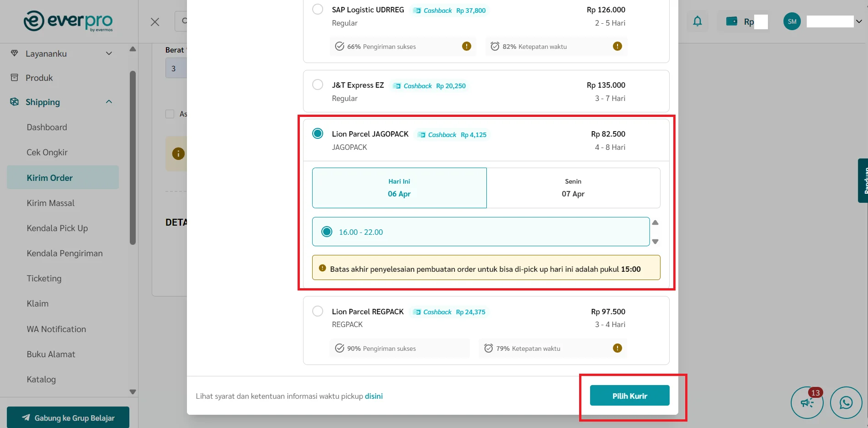Click the megaphone announcements icon
This screenshot has height=428, width=868.
click(x=807, y=402)
